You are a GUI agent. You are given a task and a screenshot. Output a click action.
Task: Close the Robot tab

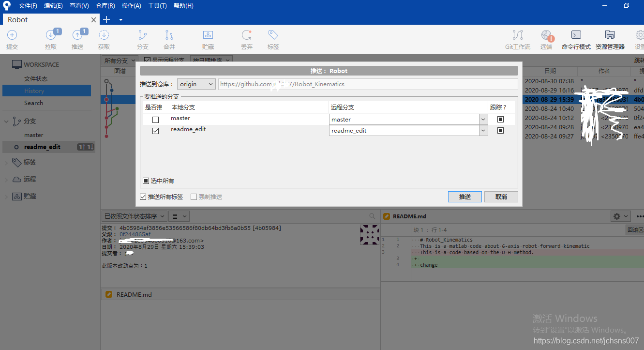point(94,20)
